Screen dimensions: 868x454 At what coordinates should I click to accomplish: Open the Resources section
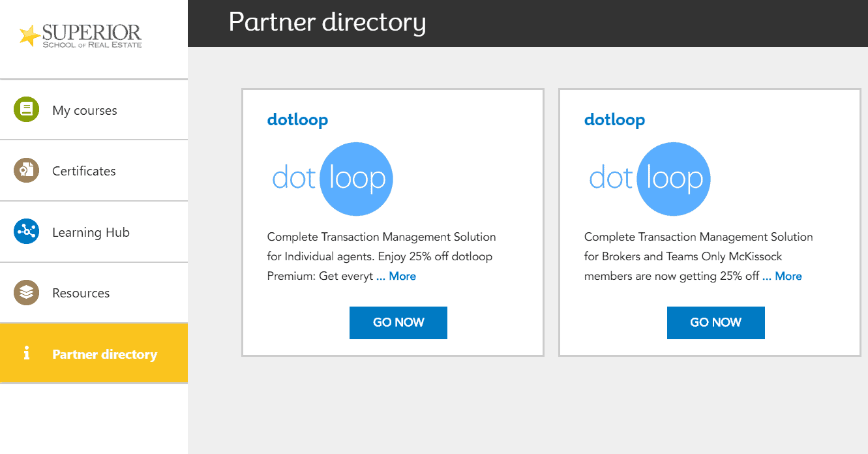point(94,293)
